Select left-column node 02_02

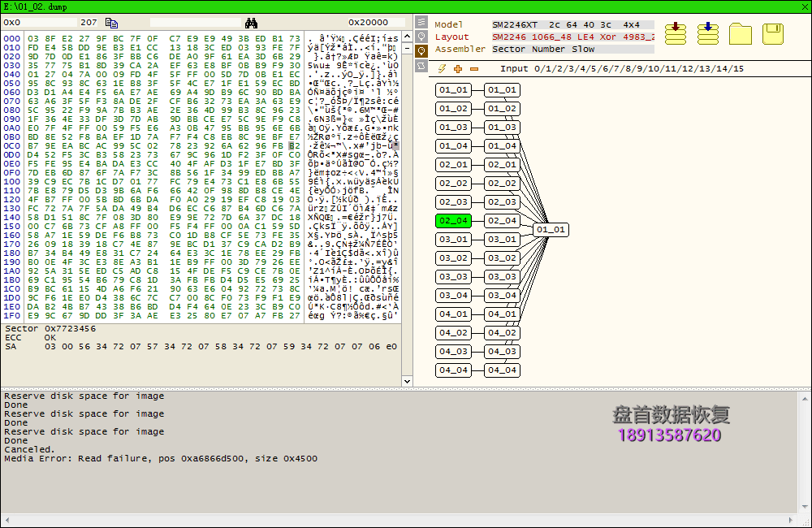click(453, 183)
